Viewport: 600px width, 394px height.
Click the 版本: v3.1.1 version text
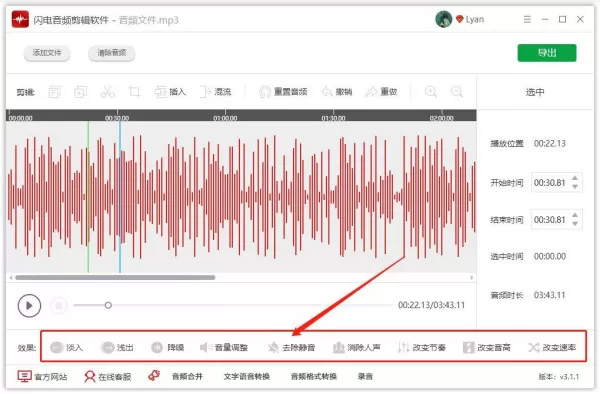coord(559,377)
